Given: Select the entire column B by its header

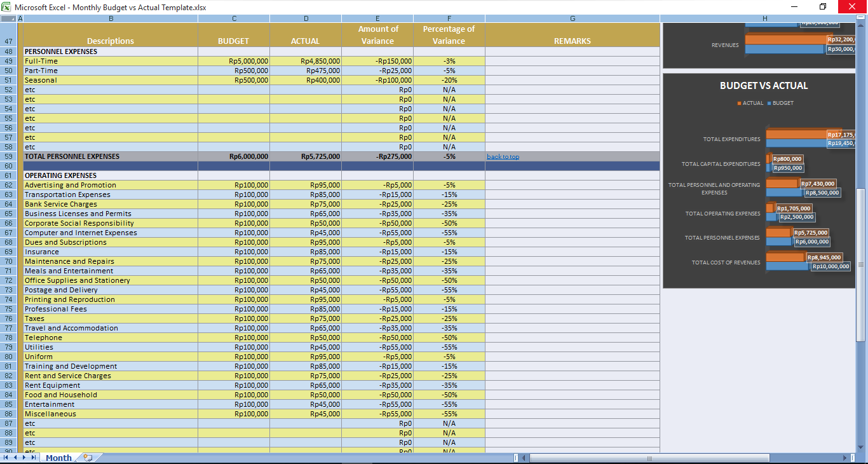Looking at the screenshot, I should tap(111, 18).
